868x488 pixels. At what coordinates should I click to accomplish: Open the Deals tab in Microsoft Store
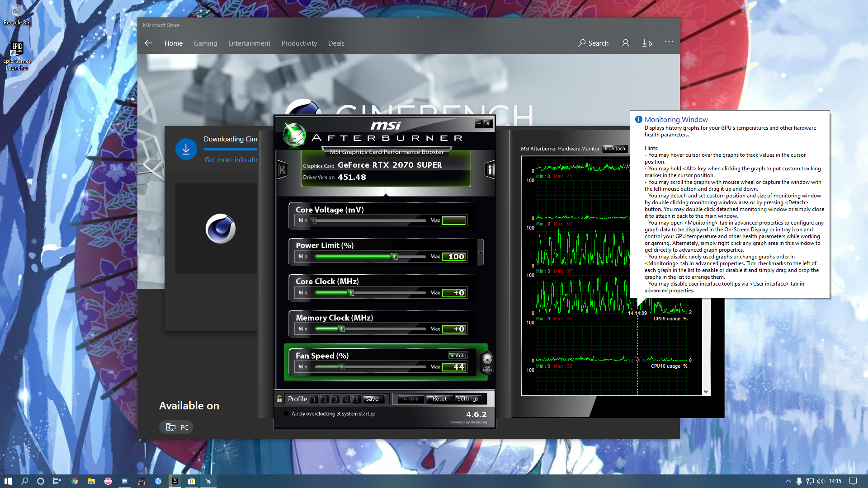tap(336, 43)
